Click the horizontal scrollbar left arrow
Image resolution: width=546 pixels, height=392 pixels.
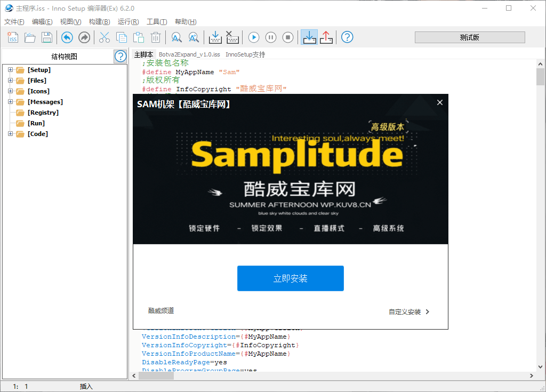click(134, 375)
